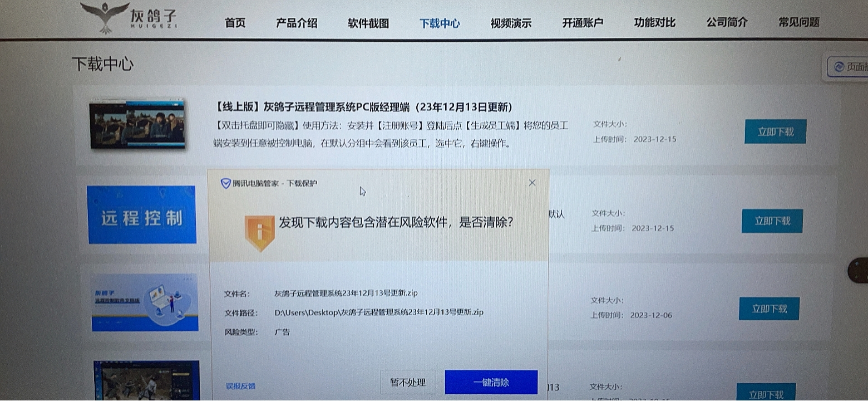868x401 pixels.
Task: Close the 下载保护 dialog with X
Action: pyautogui.click(x=532, y=183)
